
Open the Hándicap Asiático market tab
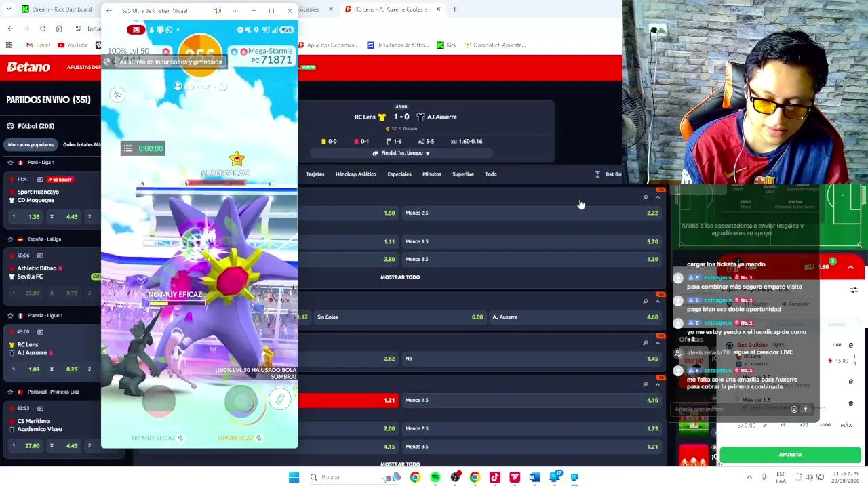coord(356,174)
